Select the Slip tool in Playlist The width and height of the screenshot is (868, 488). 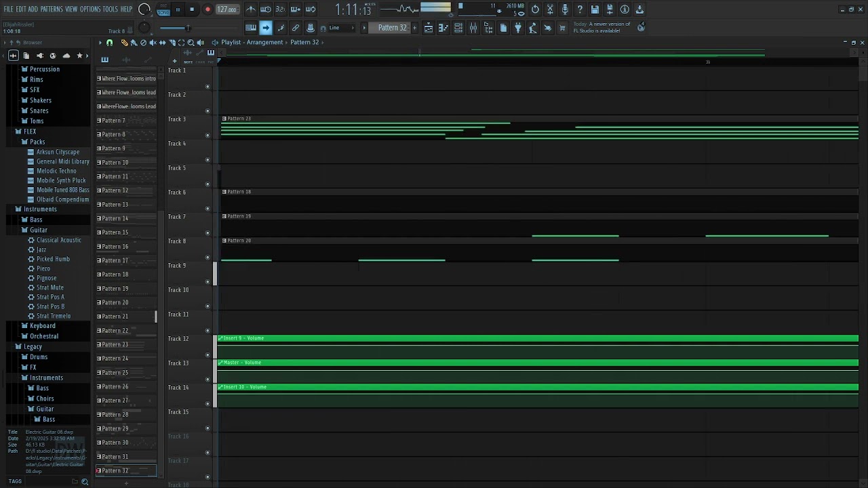(x=162, y=43)
